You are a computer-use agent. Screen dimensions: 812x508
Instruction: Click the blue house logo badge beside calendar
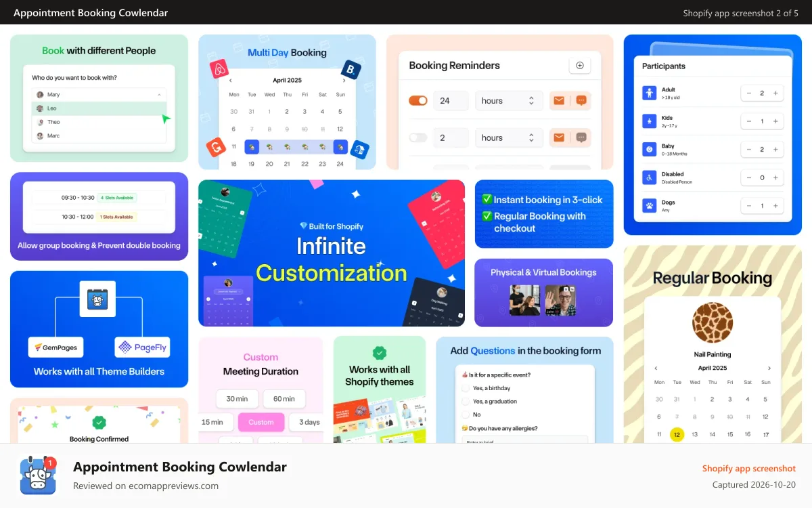pyautogui.click(x=360, y=150)
